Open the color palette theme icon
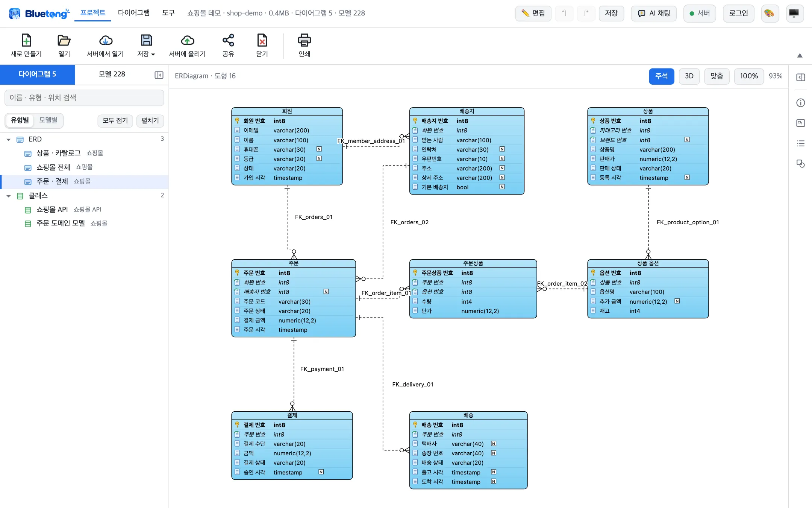The image size is (812, 508). tap(770, 13)
